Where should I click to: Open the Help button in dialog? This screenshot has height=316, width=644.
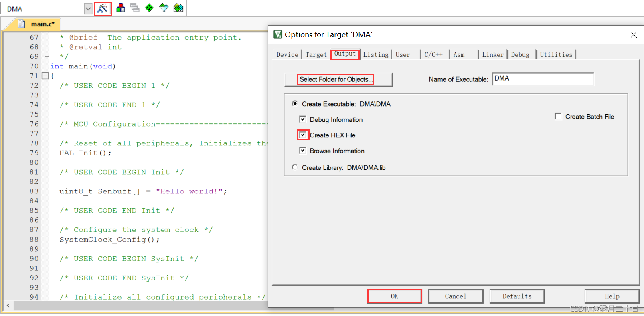tap(612, 296)
